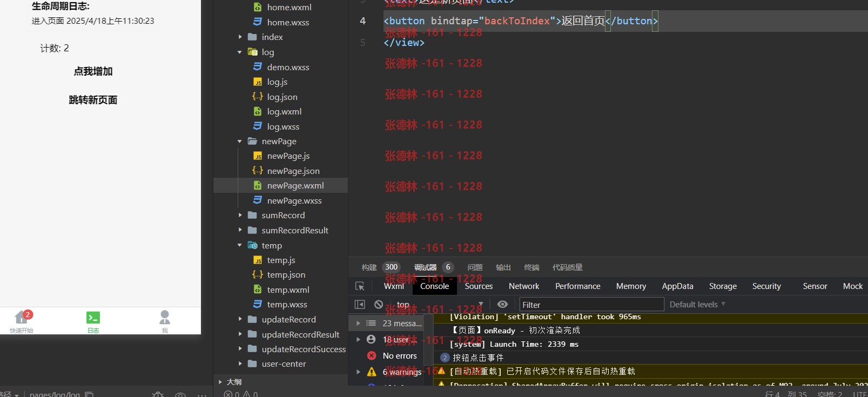Tap the 我 person icon in simulator
The height and width of the screenshot is (397, 868).
coord(165,317)
